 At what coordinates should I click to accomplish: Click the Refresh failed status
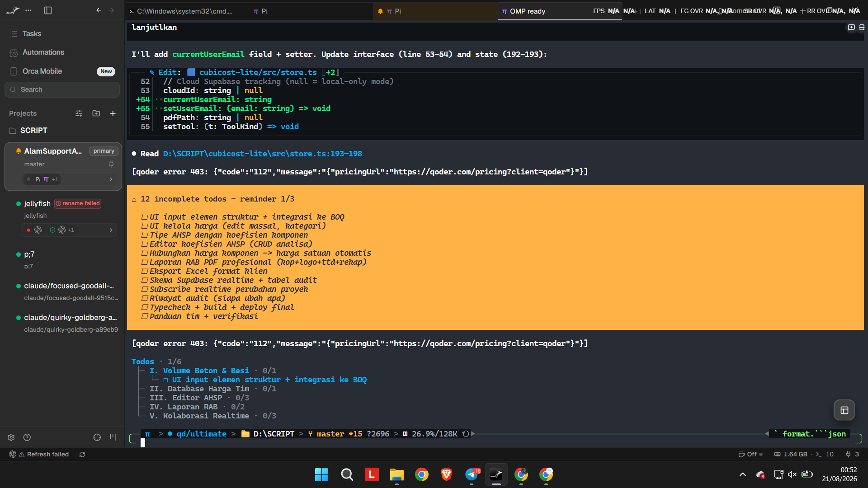[44, 455]
